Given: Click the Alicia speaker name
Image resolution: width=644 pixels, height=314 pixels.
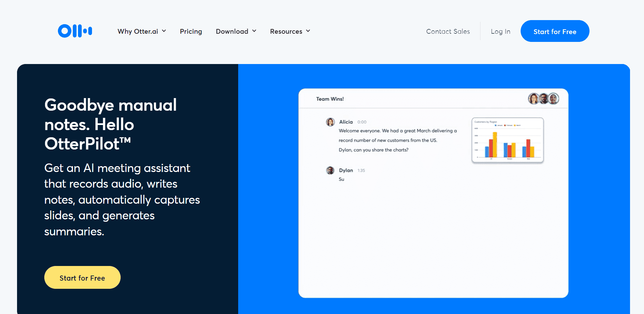Looking at the screenshot, I should coord(346,122).
